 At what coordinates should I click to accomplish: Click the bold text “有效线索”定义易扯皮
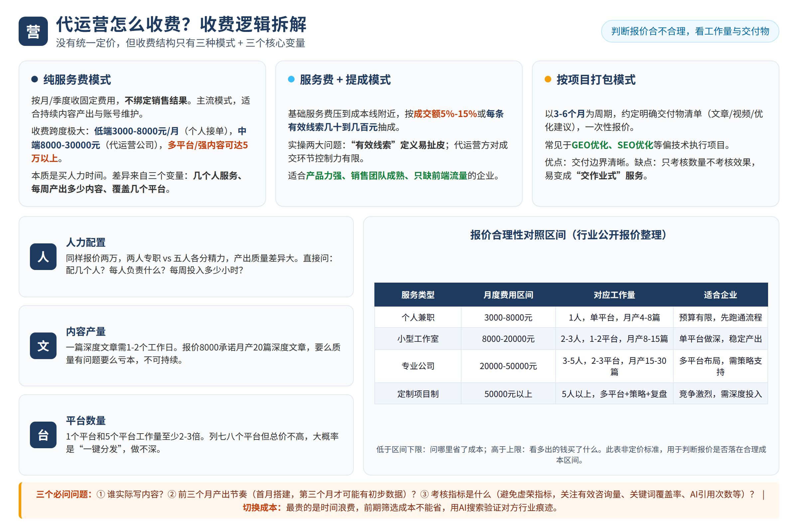point(398,145)
